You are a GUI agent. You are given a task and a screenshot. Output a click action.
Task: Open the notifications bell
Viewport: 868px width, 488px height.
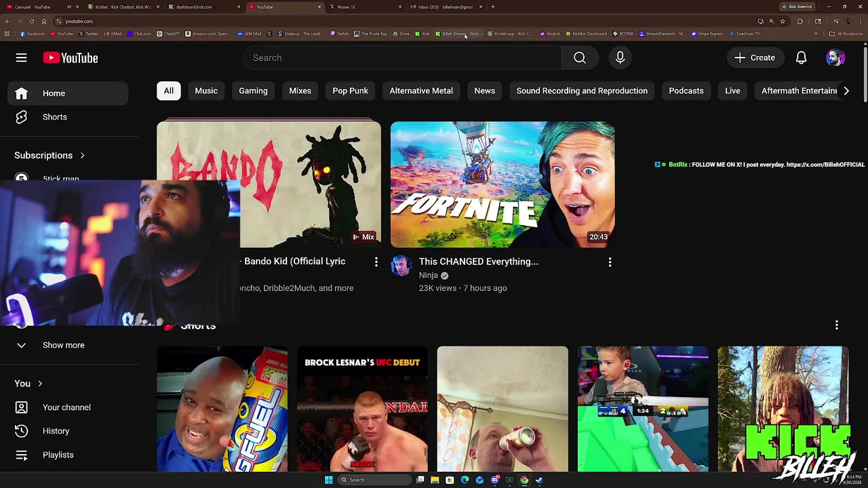point(801,58)
